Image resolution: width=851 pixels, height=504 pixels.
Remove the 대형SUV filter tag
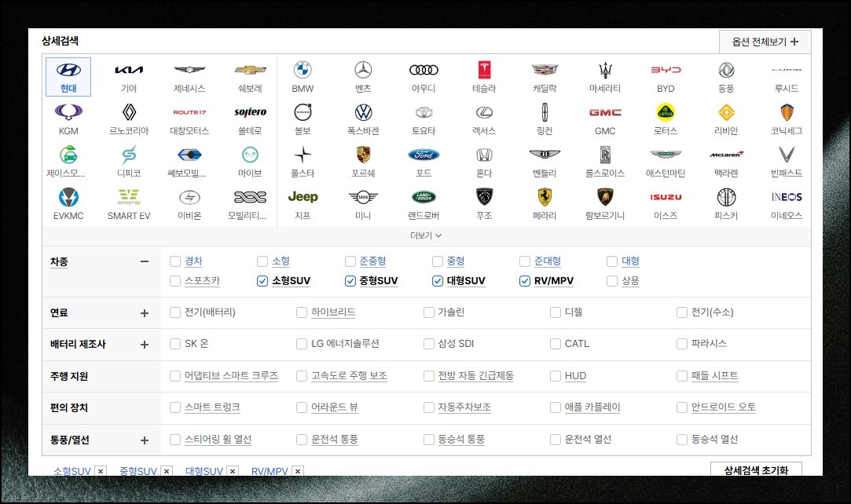[x=233, y=472]
